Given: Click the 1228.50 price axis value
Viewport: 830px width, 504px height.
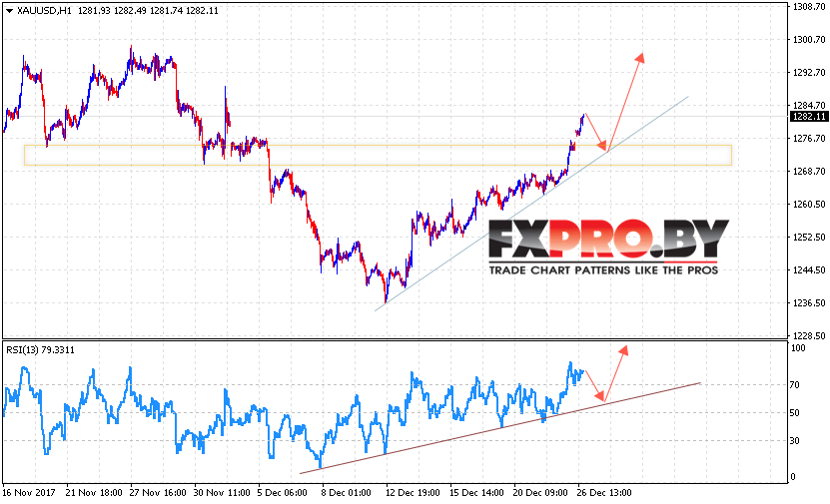Looking at the screenshot, I should click(x=809, y=335).
